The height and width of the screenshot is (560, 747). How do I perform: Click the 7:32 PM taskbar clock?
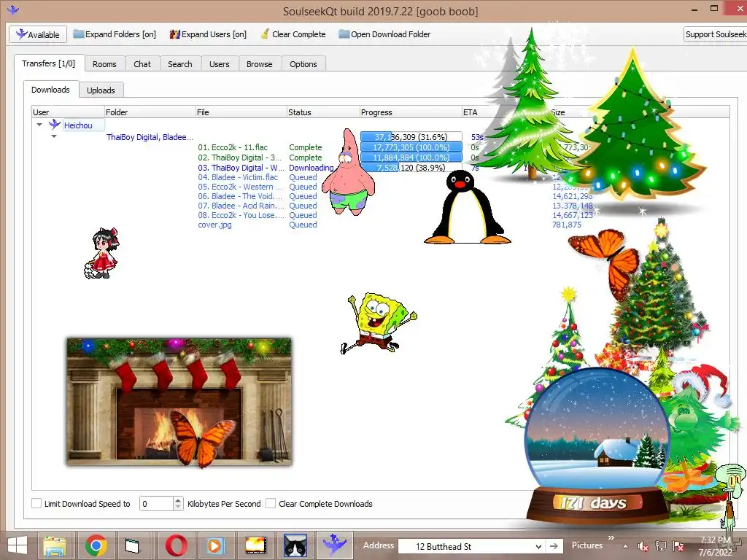tap(715, 540)
